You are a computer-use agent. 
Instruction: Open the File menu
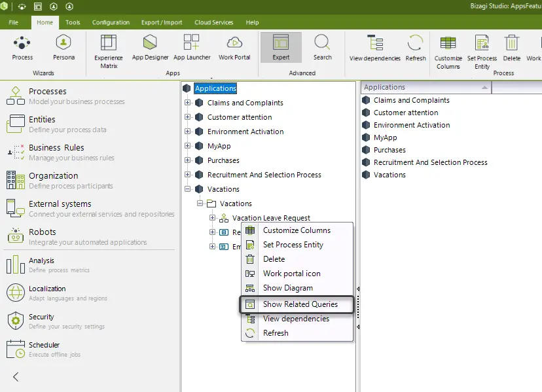click(x=14, y=22)
